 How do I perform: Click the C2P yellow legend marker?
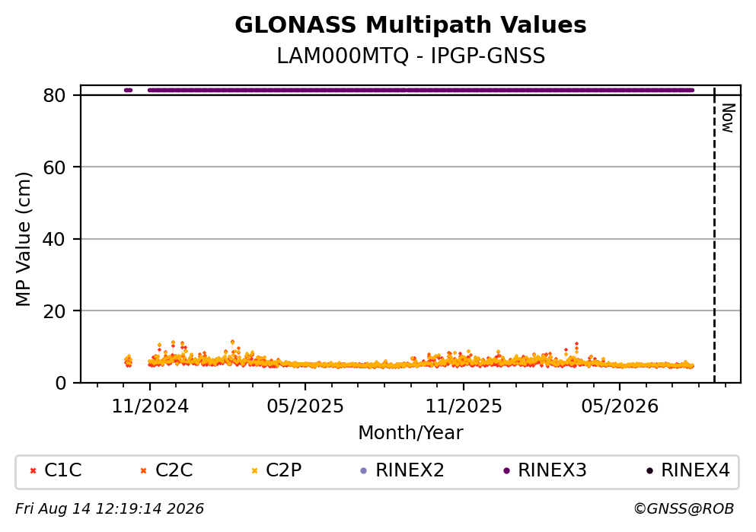tap(254, 471)
